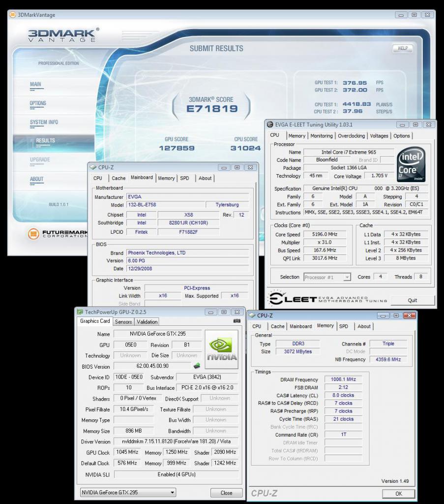Click CPU score value 31024
This screenshot has height=504, width=444.
[245, 148]
